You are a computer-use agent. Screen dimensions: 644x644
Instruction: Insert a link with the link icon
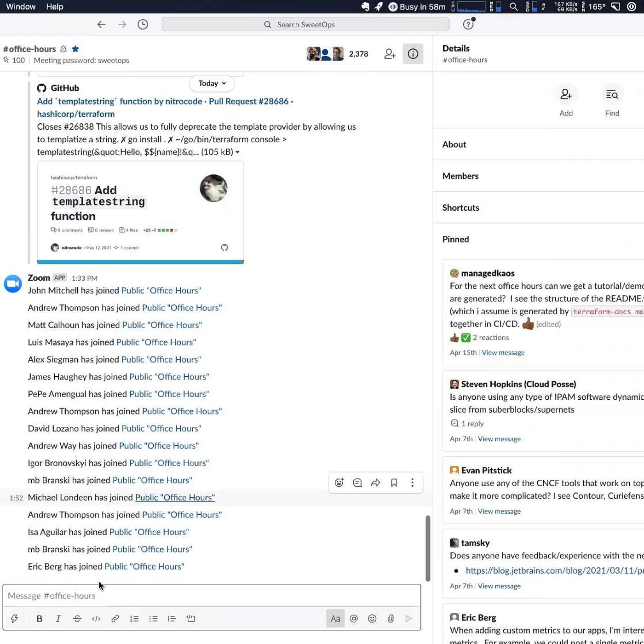pos(115,619)
